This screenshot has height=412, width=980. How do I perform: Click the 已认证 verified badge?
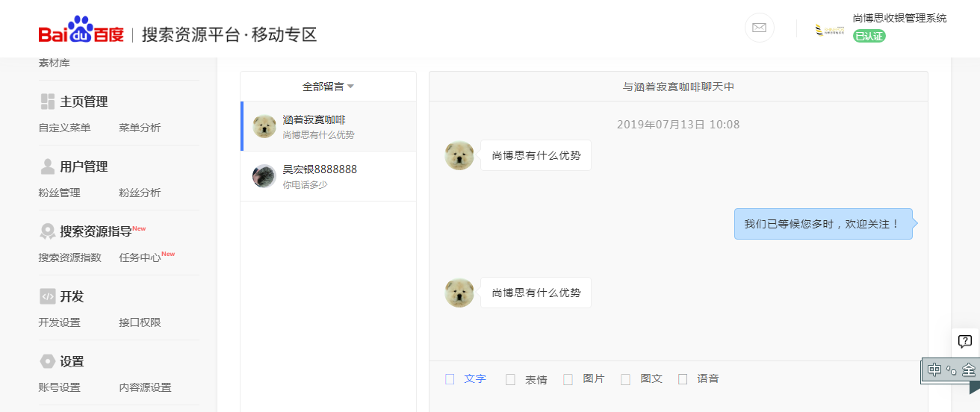[869, 36]
